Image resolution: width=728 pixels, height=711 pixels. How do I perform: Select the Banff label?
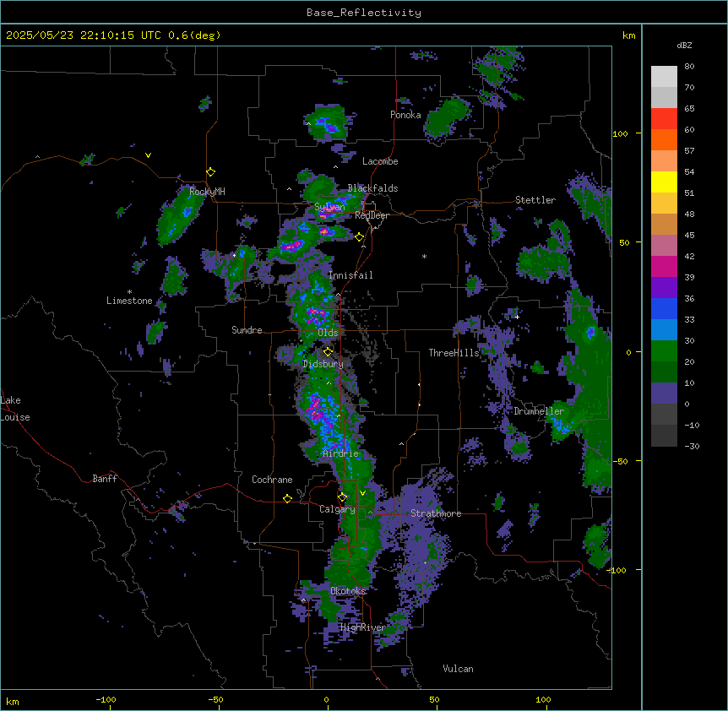(105, 479)
